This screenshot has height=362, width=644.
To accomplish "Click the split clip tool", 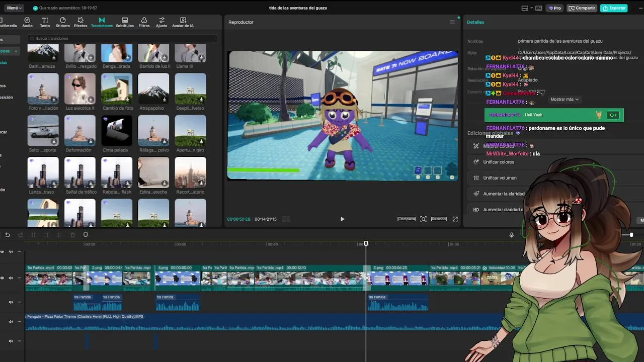I will pyautogui.click(x=34, y=235).
